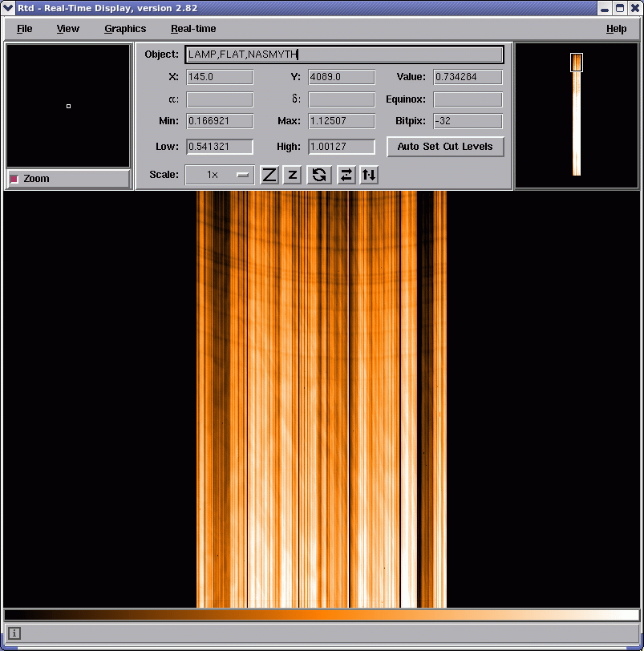Click the large Z zoom-in icon
Viewport: 644px width, 651px height.
coord(269,175)
